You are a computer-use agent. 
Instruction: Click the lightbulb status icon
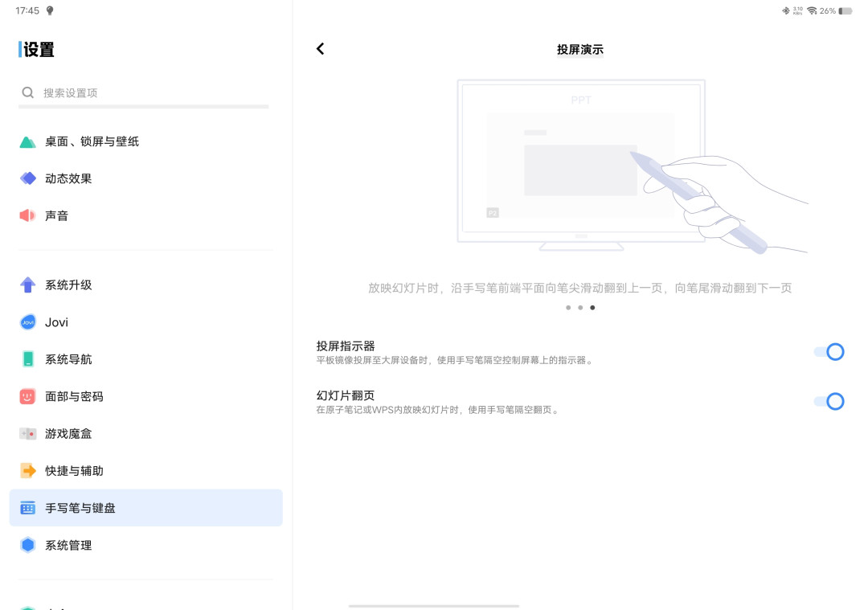point(50,10)
